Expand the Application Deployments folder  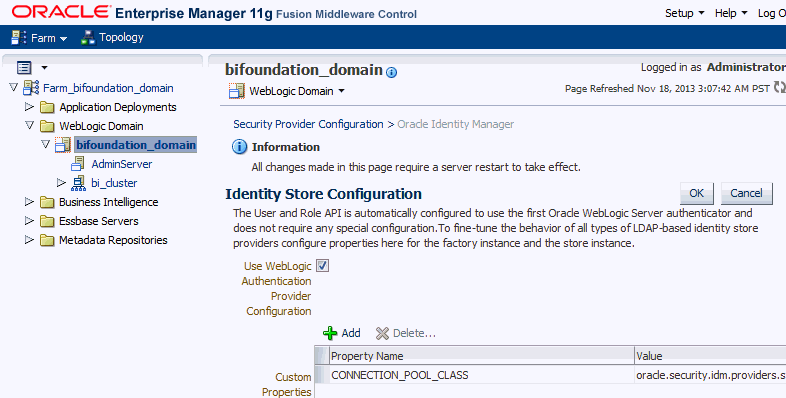click(29, 107)
